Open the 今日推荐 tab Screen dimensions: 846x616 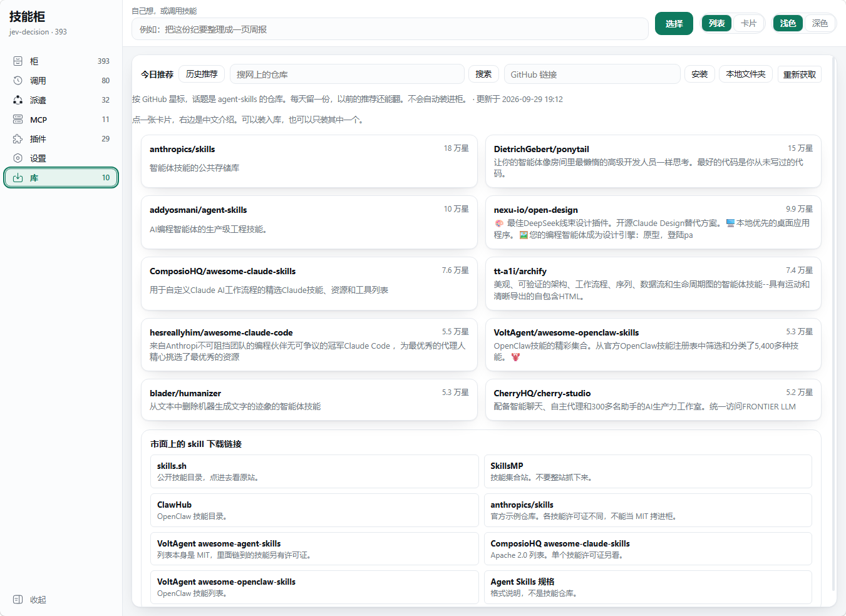point(157,74)
